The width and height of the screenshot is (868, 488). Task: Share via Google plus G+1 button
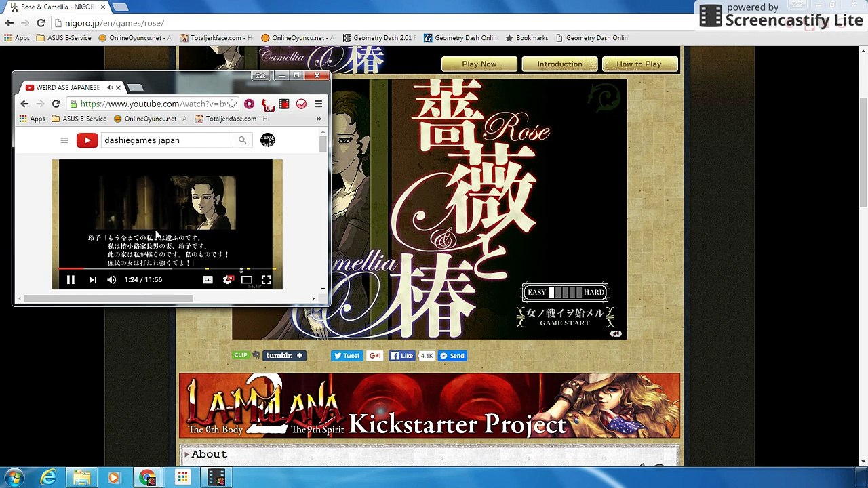point(375,355)
